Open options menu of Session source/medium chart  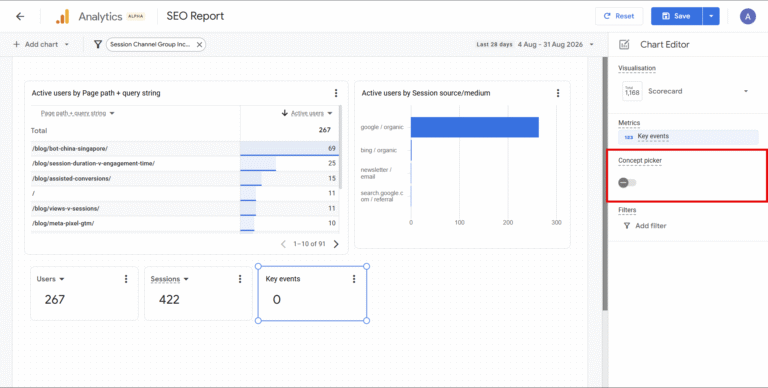click(x=558, y=93)
